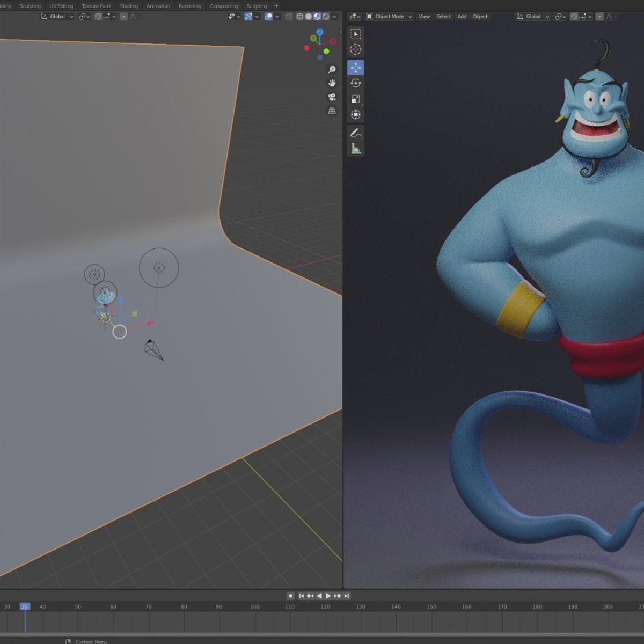Click the frame 35 playhead marker
The height and width of the screenshot is (644, 644).
tap(25, 606)
